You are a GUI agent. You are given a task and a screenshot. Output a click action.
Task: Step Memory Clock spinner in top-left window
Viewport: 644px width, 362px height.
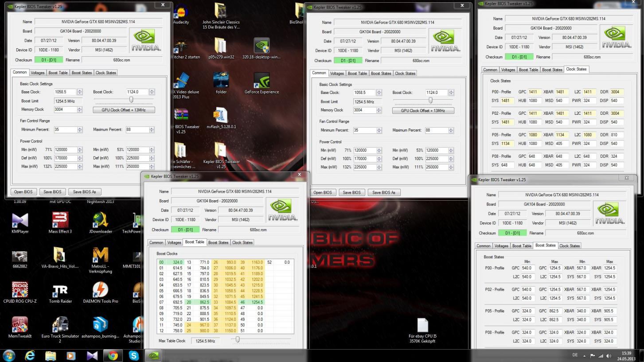pos(80,109)
